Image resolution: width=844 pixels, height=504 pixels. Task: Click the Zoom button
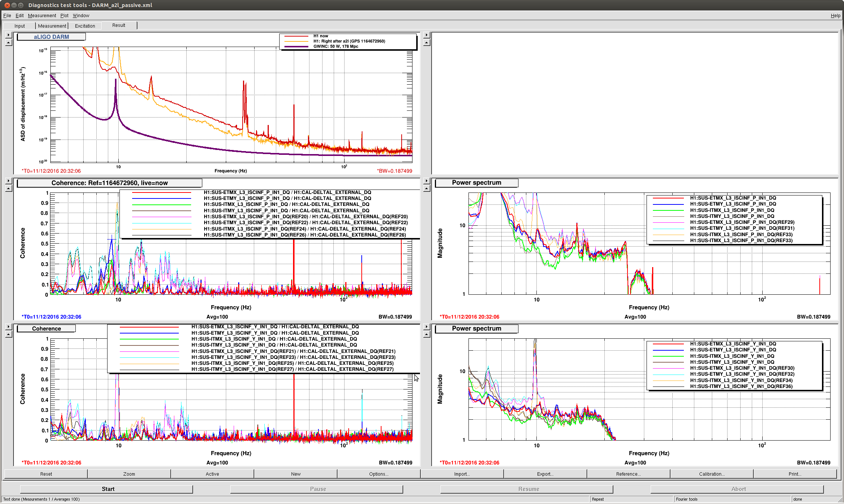click(x=129, y=474)
